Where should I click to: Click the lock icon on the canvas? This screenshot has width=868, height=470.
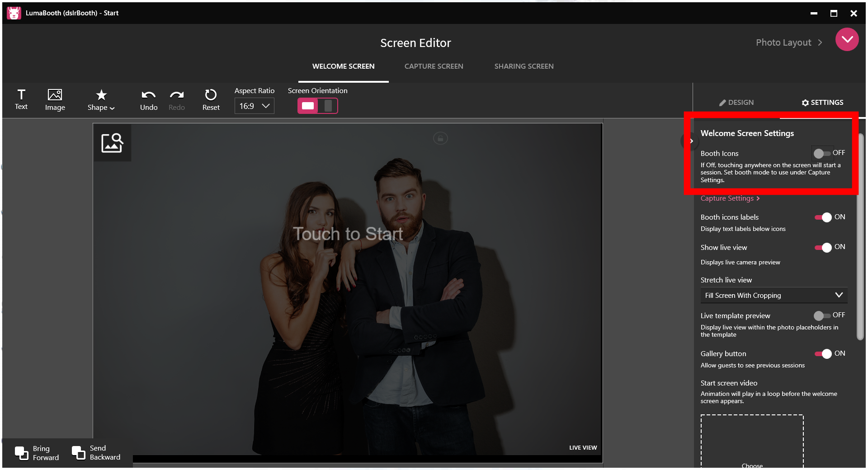[x=440, y=138]
